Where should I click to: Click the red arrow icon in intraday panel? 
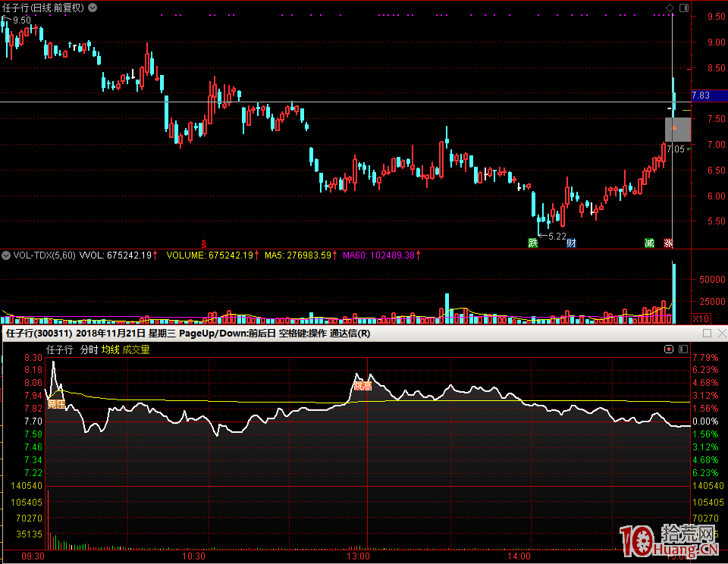point(669,349)
